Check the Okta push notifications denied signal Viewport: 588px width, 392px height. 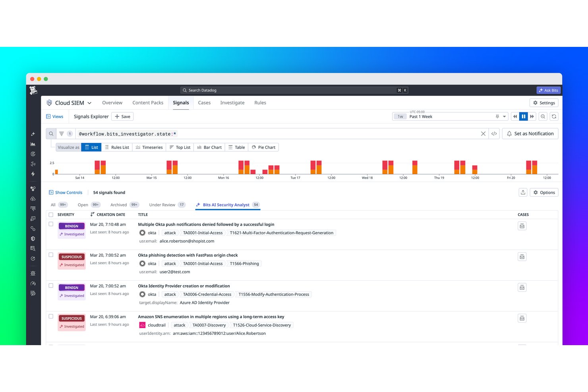pos(51,224)
